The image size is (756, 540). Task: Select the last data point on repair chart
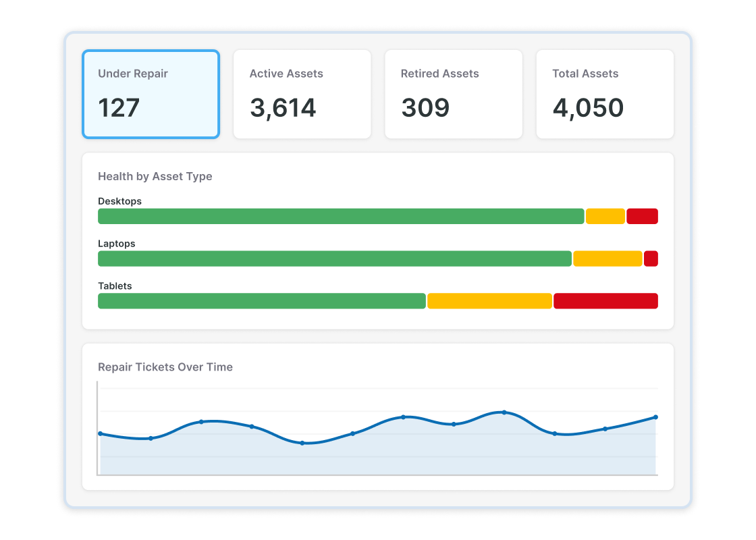point(655,417)
